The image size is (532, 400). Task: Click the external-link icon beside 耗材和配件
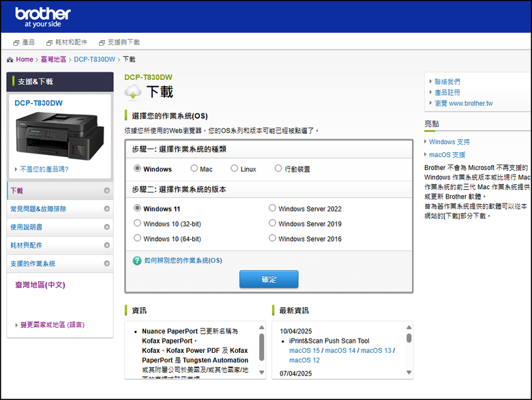click(49, 43)
